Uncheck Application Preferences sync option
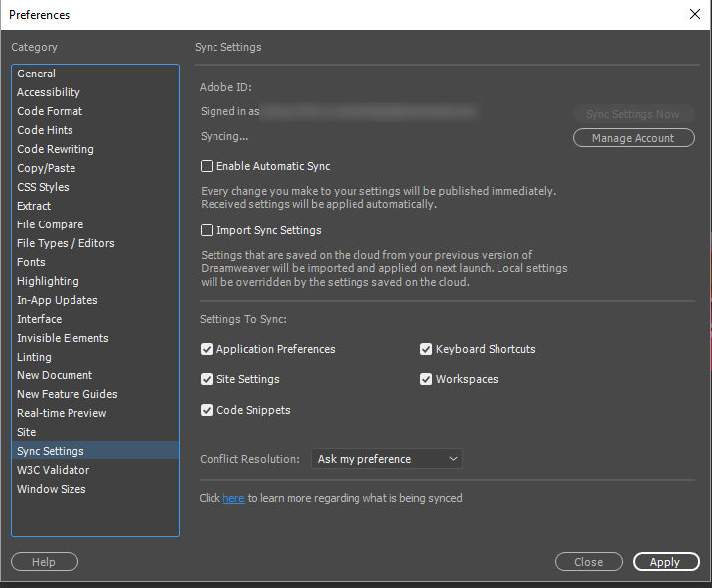 coord(207,349)
